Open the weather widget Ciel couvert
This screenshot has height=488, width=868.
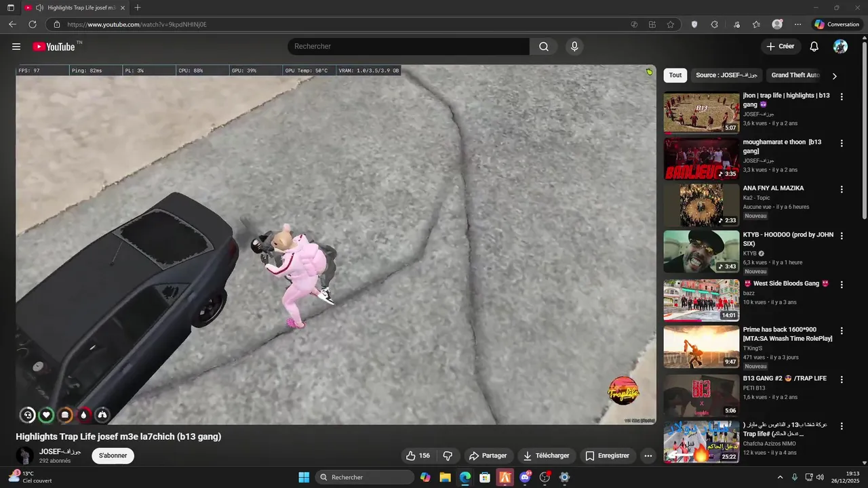tap(31, 477)
